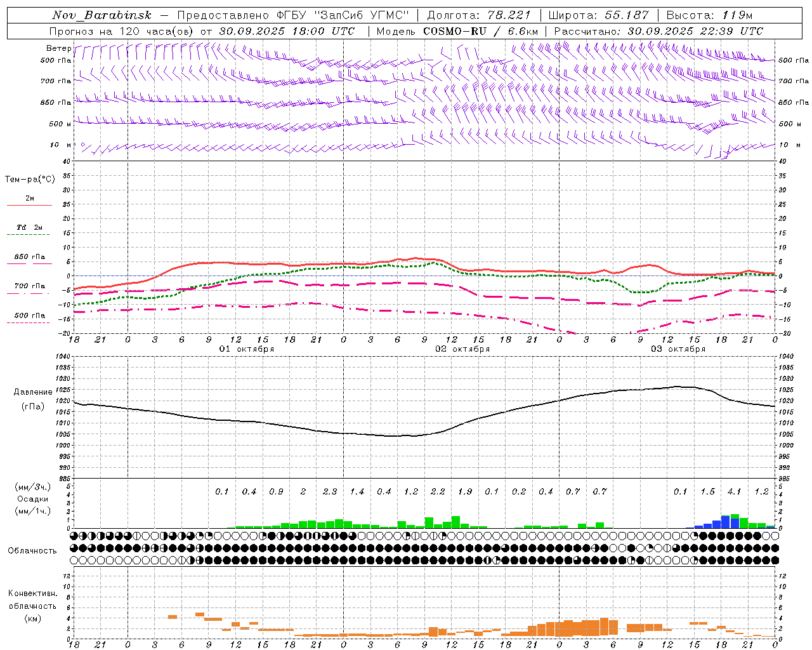812x650 pixels.
Task: Click '700 гПа' in the temperature legend
Action: point(29,286)
